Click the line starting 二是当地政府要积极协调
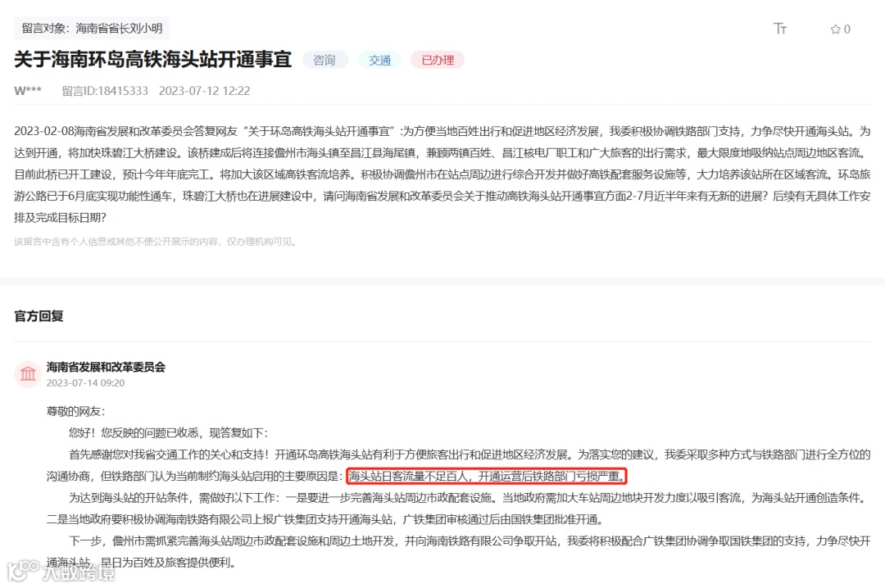 326,519
